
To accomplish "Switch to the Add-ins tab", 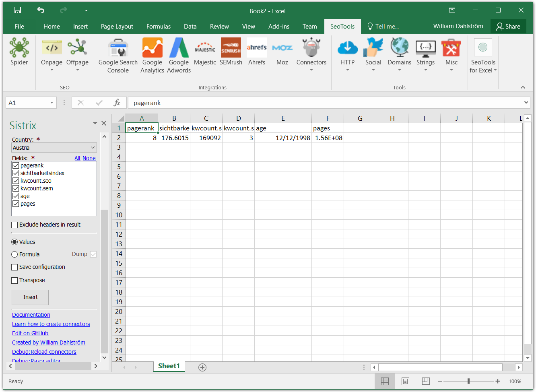I will click(279, 27).
